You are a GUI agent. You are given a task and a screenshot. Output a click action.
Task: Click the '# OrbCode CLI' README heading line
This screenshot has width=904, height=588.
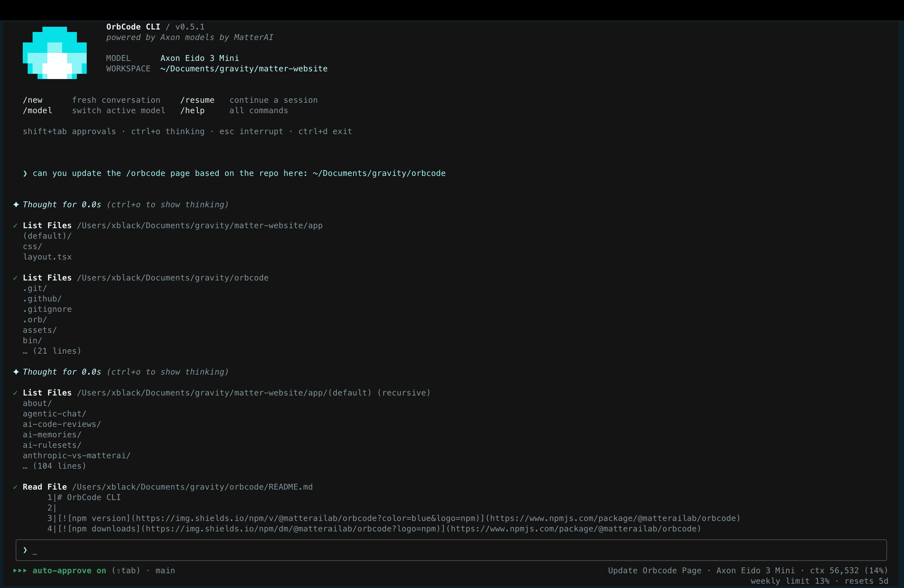point(89,498)
